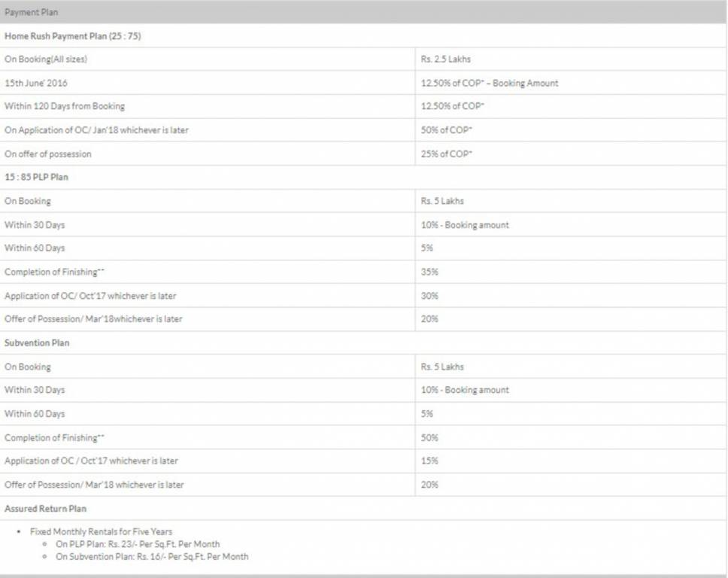
Task: Click the 15:85 PLP Plan heading
Action: 36,178
